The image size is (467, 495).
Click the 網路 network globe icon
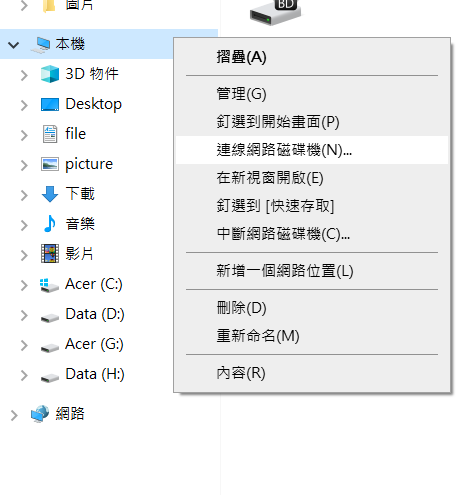(x=40, y=414)
